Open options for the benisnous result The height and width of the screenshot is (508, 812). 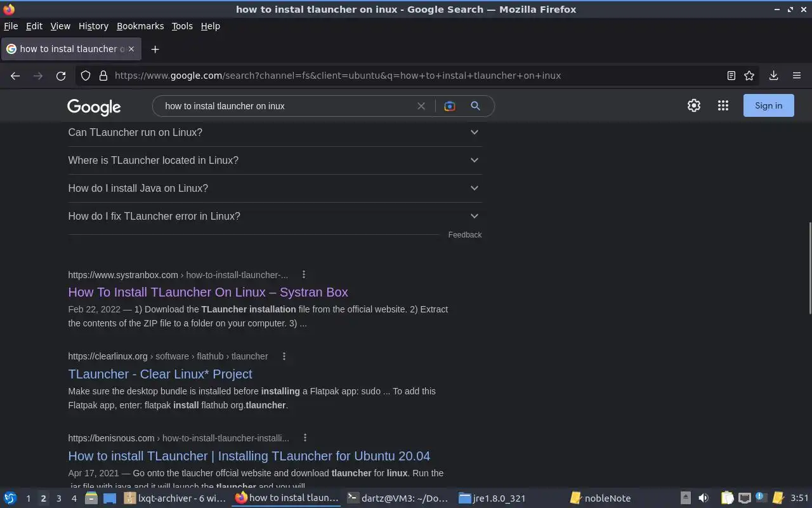pyautogui.click(x=305, y=438)
